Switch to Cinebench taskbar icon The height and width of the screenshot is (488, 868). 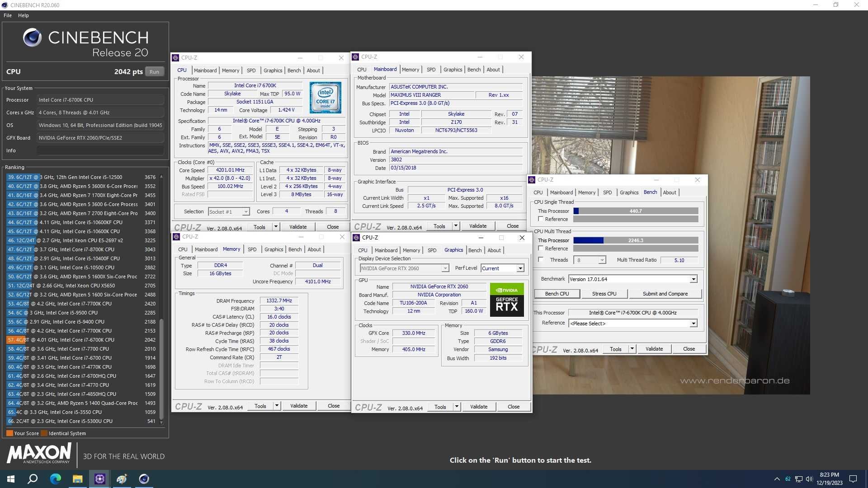pyautogui.click(x=144, y=479)
